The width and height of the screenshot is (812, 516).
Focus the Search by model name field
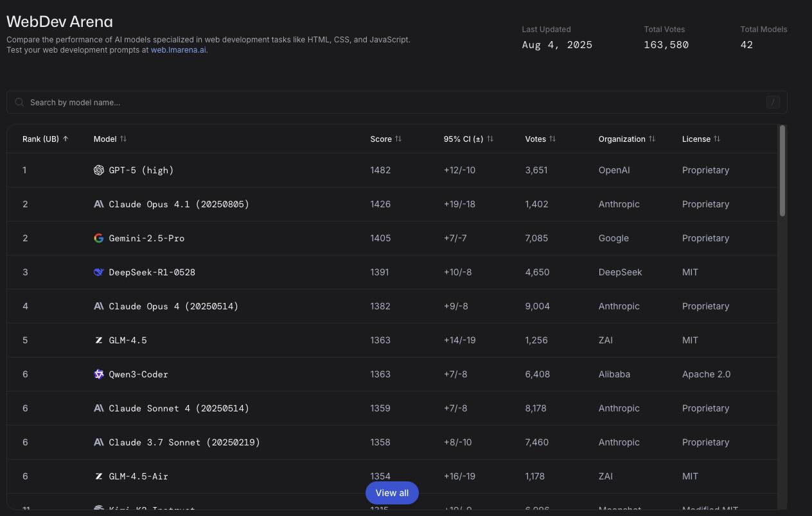click(397, 102)
